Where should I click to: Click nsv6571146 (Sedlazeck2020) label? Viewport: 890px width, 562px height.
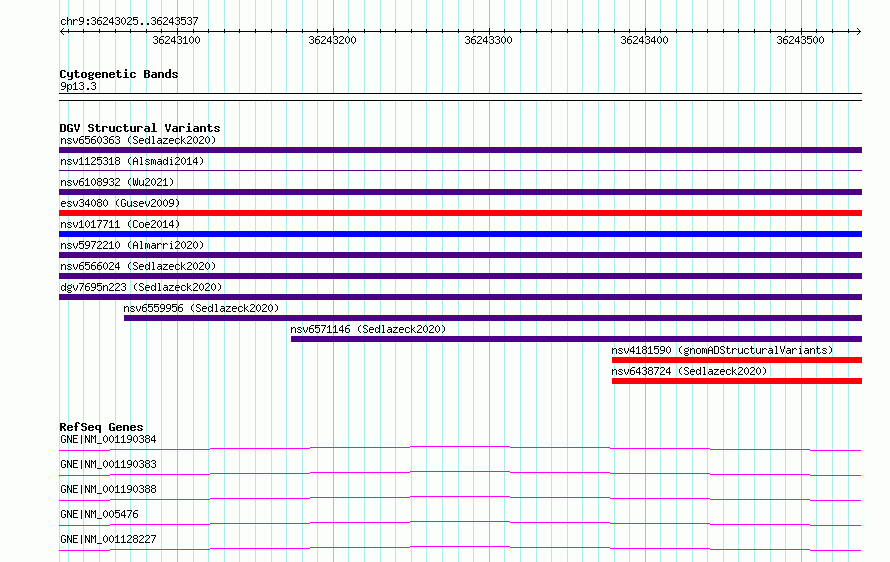[x=368, y=329]
